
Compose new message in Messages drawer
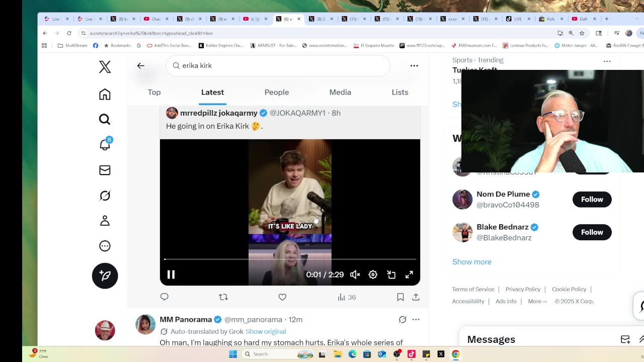tap(625, 339)
